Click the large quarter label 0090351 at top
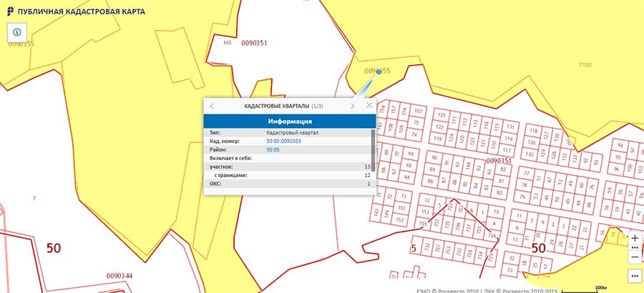644x293 pixels. (254, 44)
